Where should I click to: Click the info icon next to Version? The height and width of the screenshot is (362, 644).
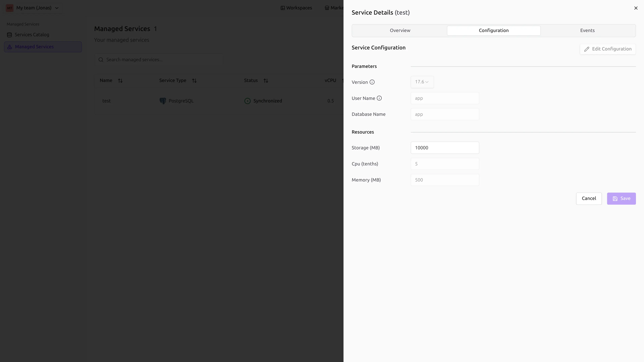(x=372, y=82)
